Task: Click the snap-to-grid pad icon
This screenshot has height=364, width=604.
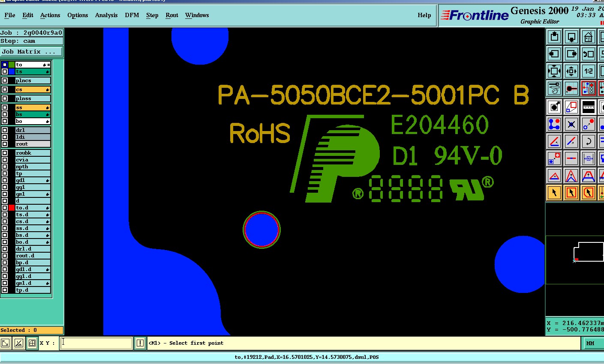Action: 571,88
